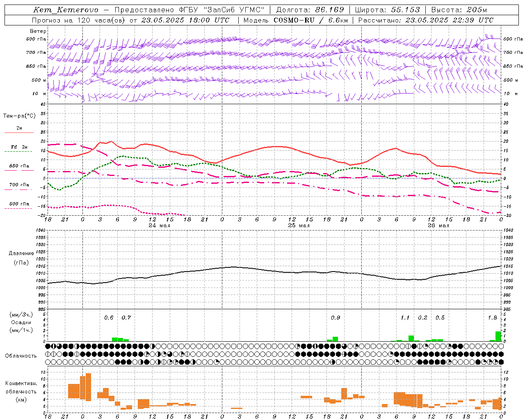This screenshot has width=525, height=420.
Task: Click the 0.9 precipitation amount value
Action: 336,317
